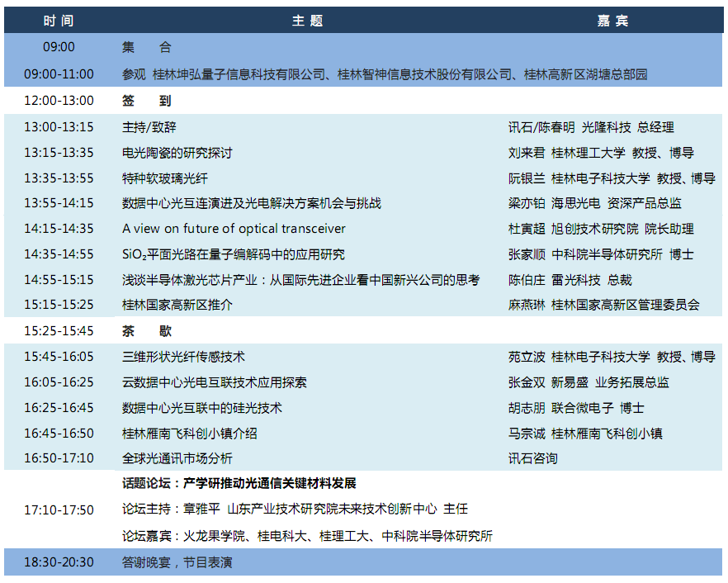Click the topic 桂林国家高新区推介

click(x=177, y=305)
